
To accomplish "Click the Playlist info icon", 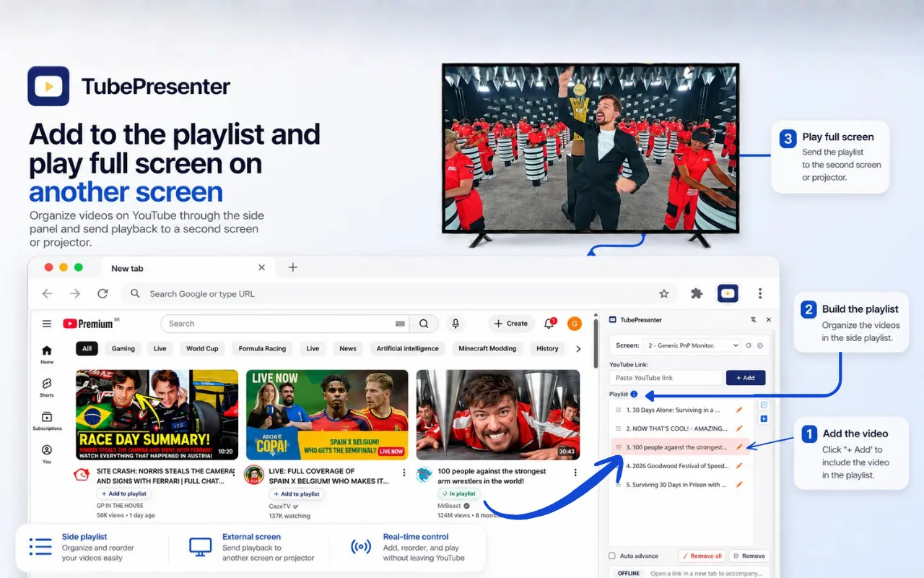I will [x=634, y=394].
